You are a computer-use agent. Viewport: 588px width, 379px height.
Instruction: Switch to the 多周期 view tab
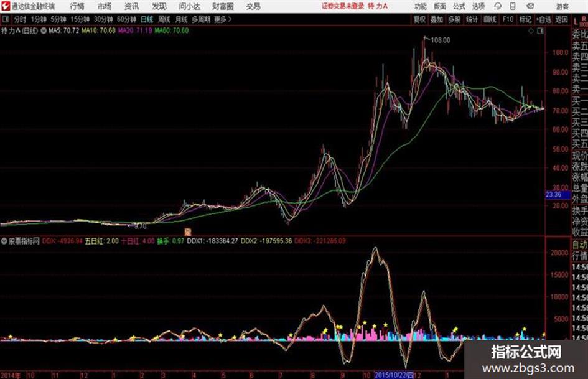(x=201, y=19)
